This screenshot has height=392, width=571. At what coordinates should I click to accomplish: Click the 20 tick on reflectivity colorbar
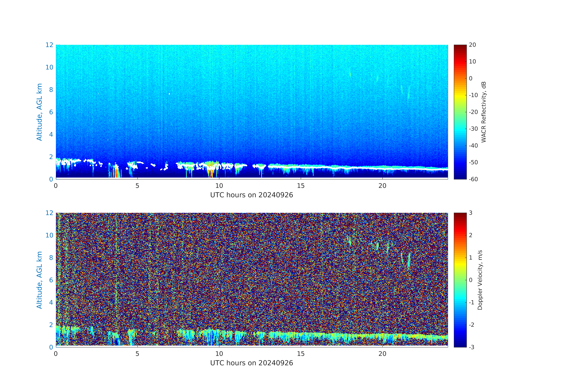[472, 45]
